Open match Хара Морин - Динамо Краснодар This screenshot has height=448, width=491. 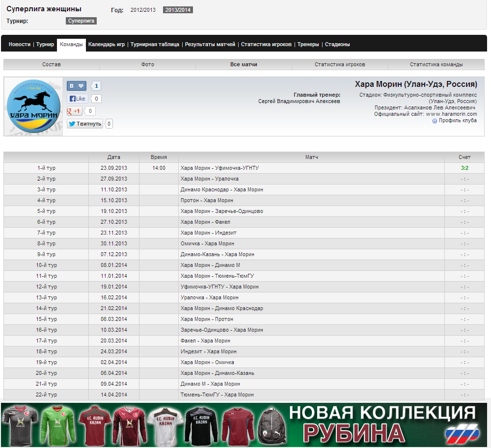pos(222,309)
